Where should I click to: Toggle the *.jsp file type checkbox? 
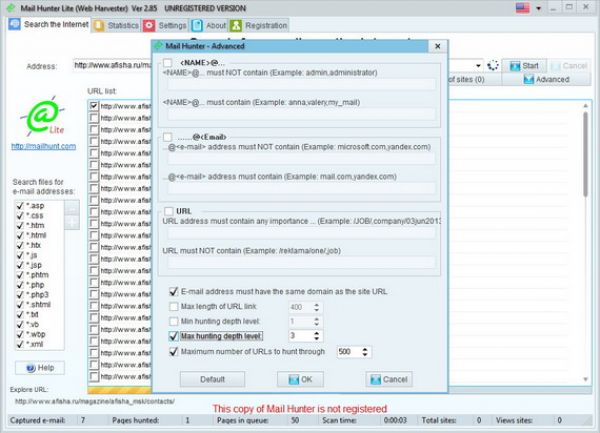coord(20,265)
